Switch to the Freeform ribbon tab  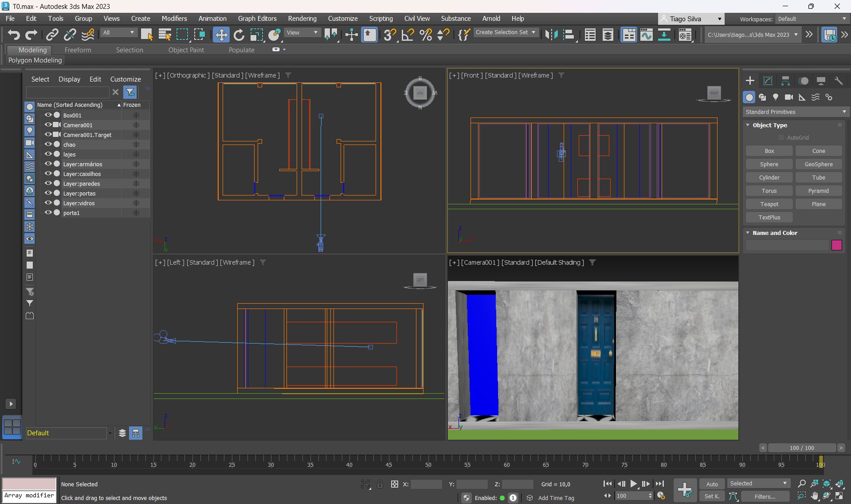78,50
